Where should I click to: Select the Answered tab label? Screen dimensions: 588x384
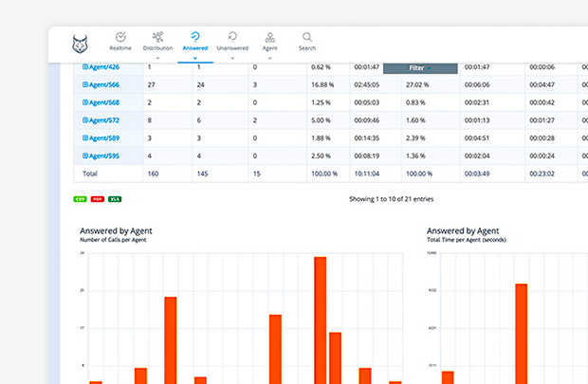click(195, 48)
